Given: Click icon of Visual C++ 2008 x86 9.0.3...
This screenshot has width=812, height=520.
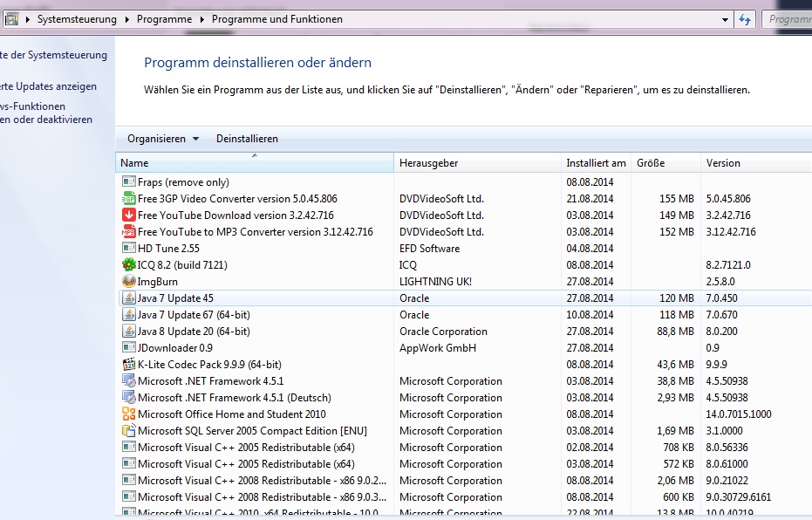Looking at the screenshot, I should pyautogui.click(x=128, y=496).
